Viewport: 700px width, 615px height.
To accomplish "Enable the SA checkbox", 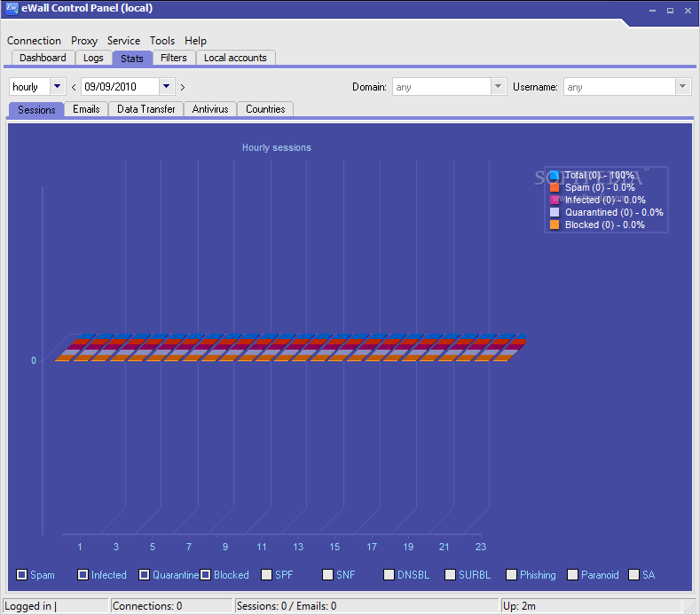I will [633, 574].
